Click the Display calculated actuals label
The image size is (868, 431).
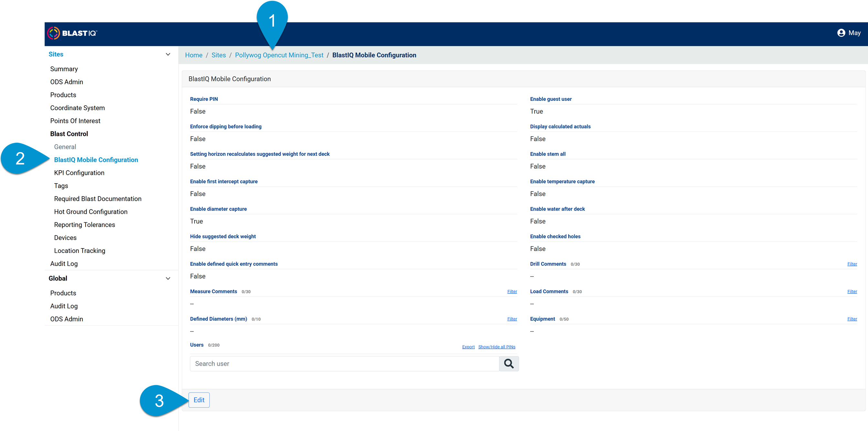(560, 126)
